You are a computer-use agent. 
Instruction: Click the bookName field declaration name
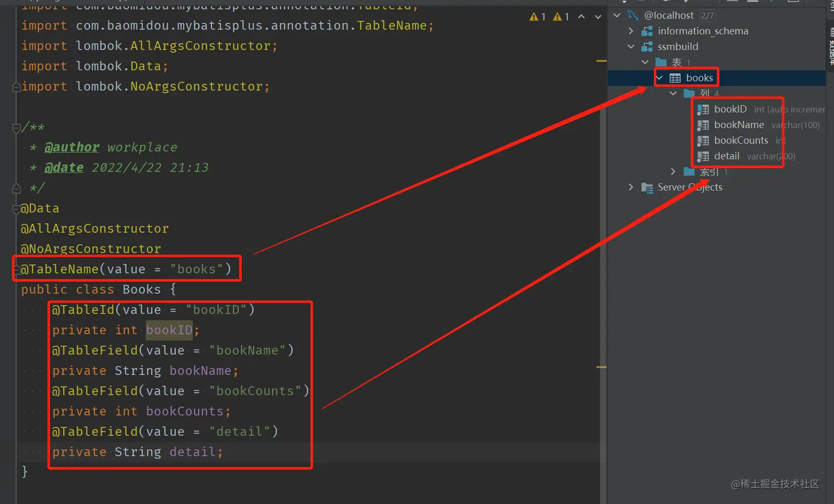tap(200, 371)
